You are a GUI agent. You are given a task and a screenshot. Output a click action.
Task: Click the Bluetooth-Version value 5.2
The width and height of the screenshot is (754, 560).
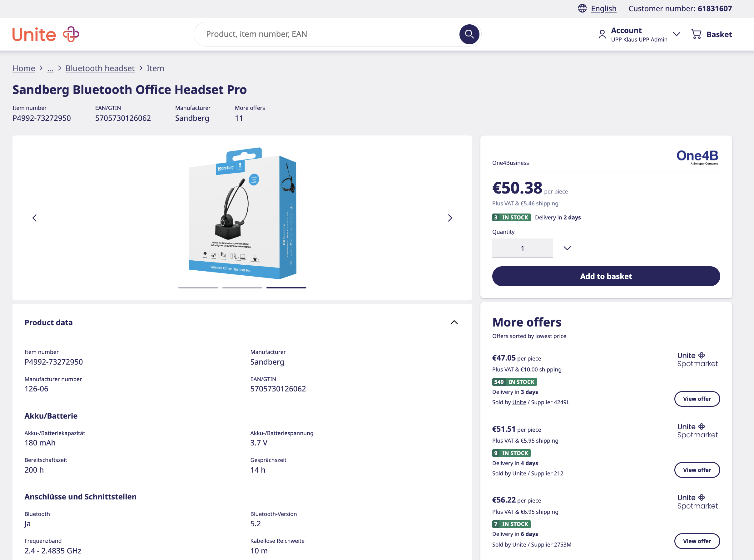256,524
